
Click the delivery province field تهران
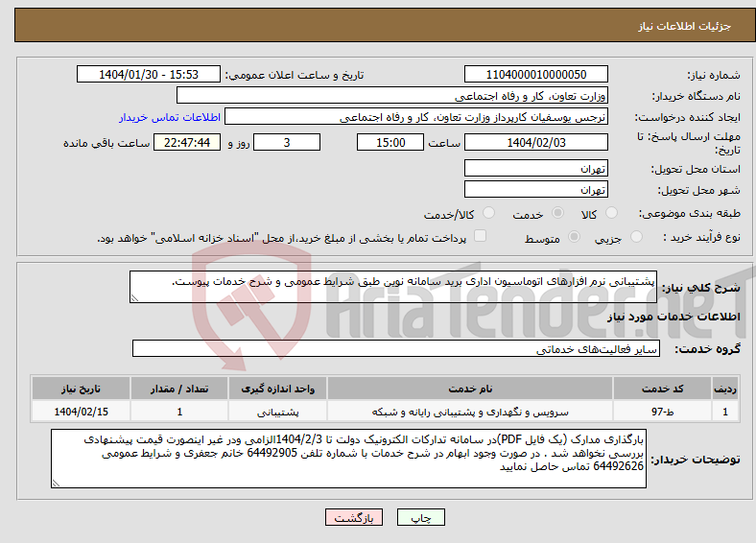(x=536, y=168)
